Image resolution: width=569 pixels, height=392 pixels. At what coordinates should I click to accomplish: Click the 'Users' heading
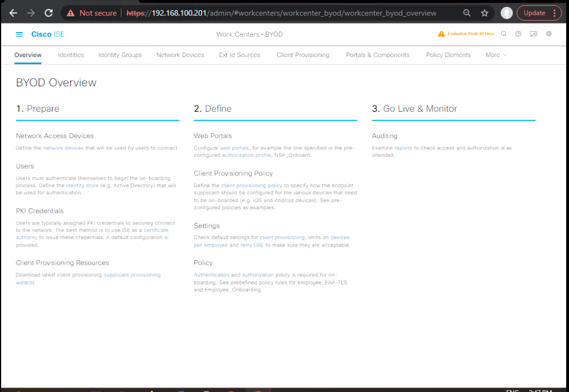25,166
